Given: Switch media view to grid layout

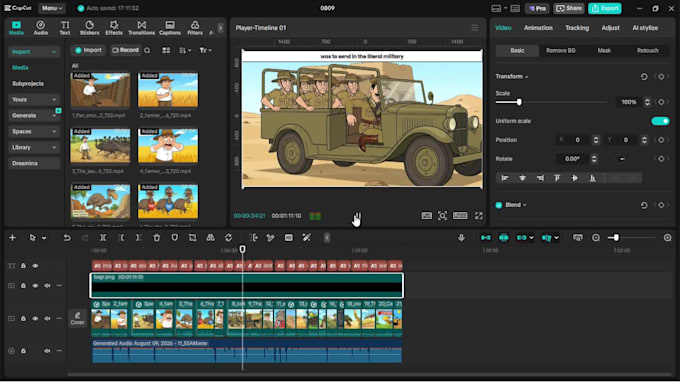Looking at the screenshot, I should (166, 50).
